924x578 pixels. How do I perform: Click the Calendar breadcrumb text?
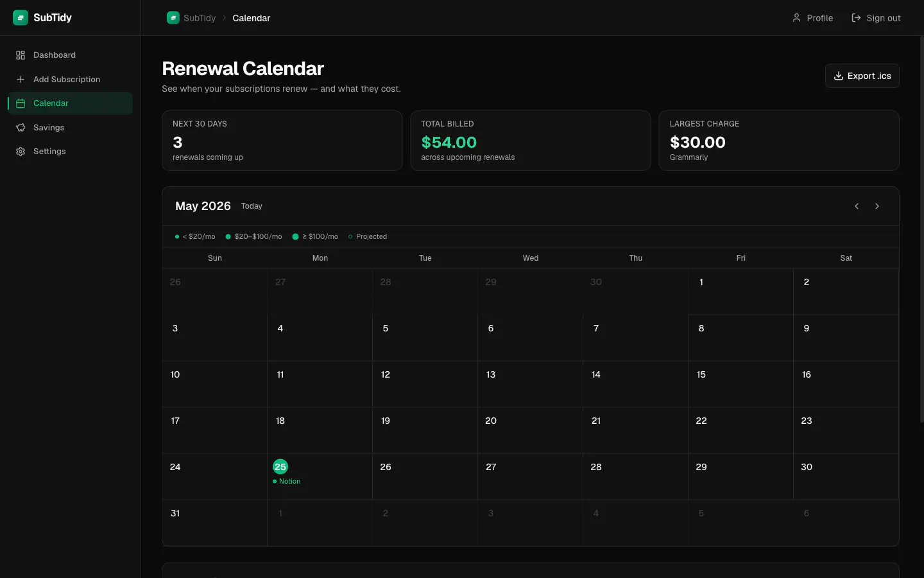coord(252,18)
